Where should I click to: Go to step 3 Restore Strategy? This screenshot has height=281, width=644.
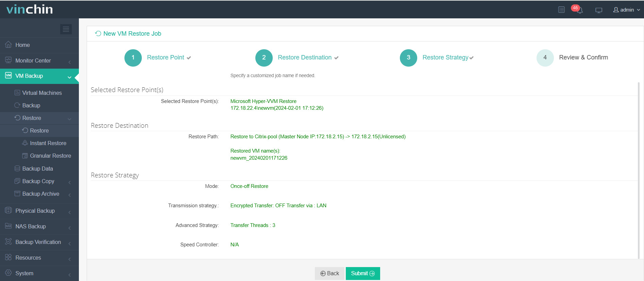tap(437, 58)
